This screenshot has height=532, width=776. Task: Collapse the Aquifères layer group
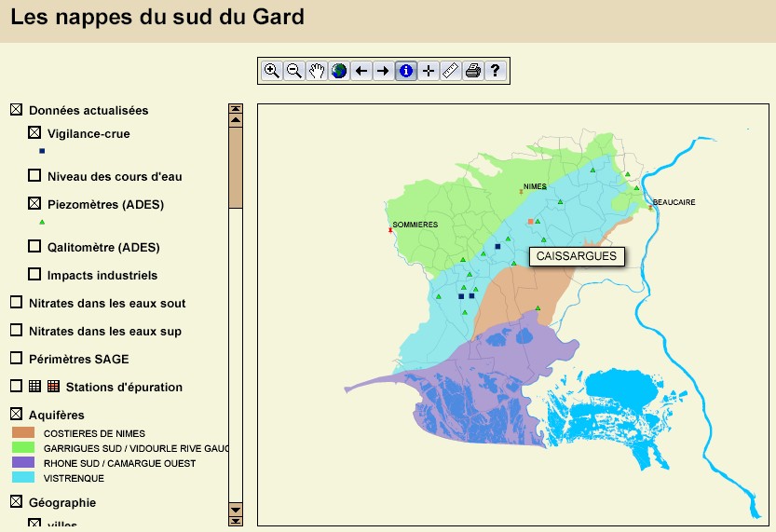click(x=16, y=415)
